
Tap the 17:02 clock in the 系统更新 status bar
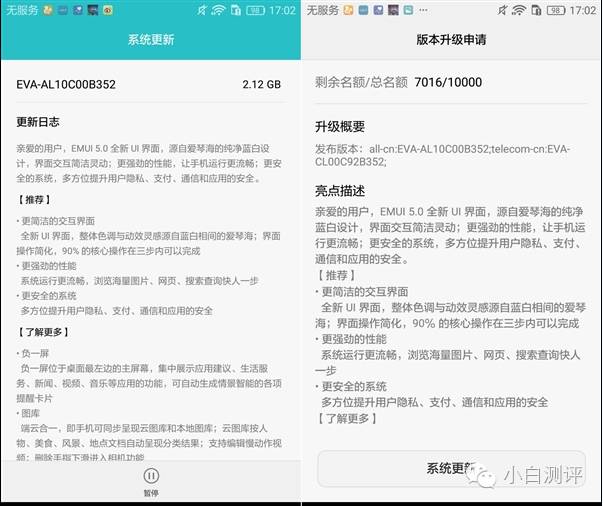282,10
